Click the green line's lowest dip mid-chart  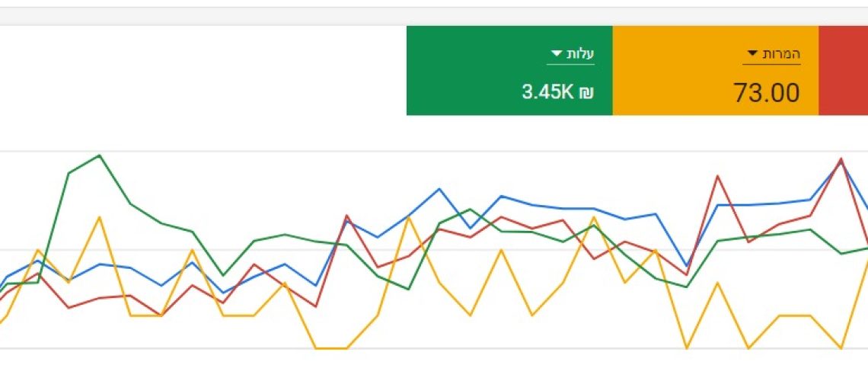click(x=409, y=290)
